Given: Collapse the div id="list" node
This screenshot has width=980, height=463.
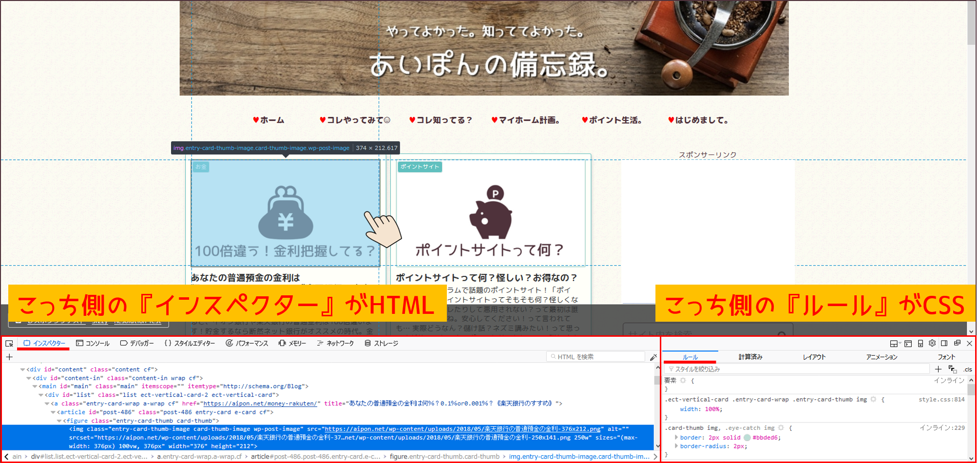Looking at the screenshot, I should 41,395.
